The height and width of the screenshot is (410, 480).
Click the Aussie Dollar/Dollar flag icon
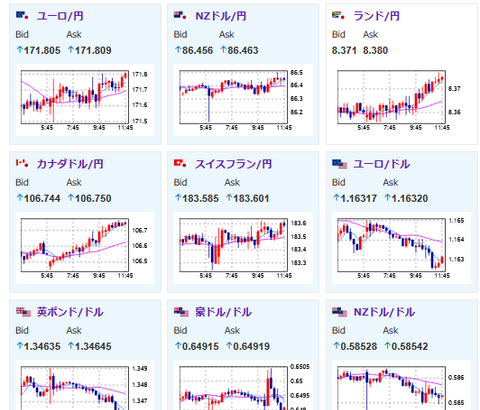pyautogui.click(x=181, y=312)
